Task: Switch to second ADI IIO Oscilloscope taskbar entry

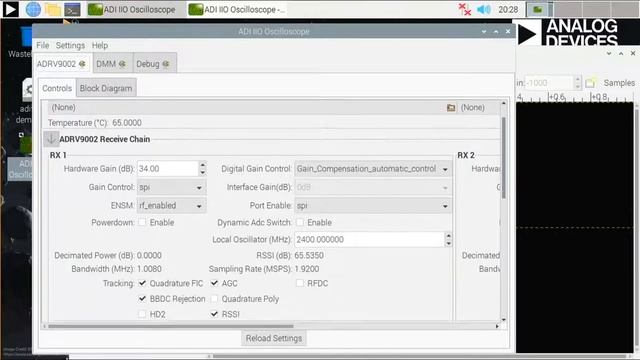Action: click(x=237, y=9)
